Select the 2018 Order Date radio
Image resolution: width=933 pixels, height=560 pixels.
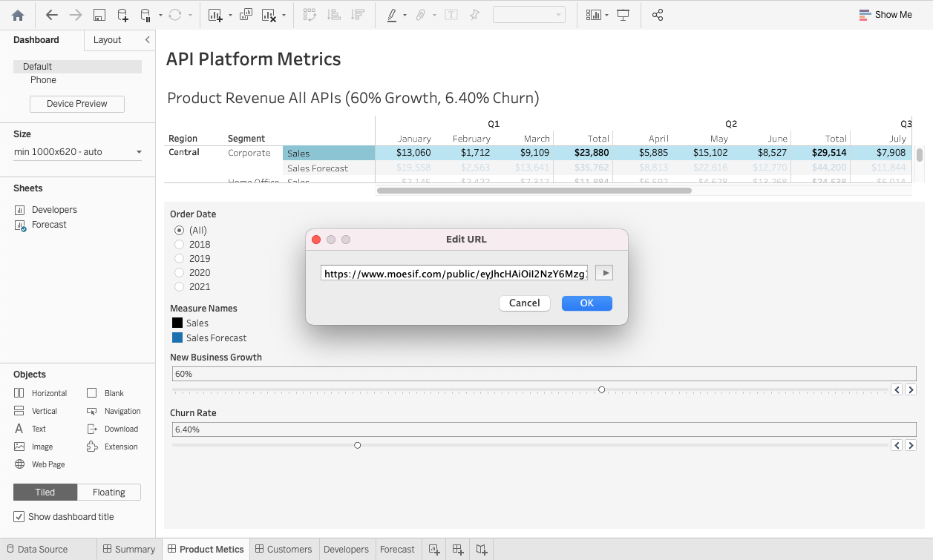click(x=179, y=245)
